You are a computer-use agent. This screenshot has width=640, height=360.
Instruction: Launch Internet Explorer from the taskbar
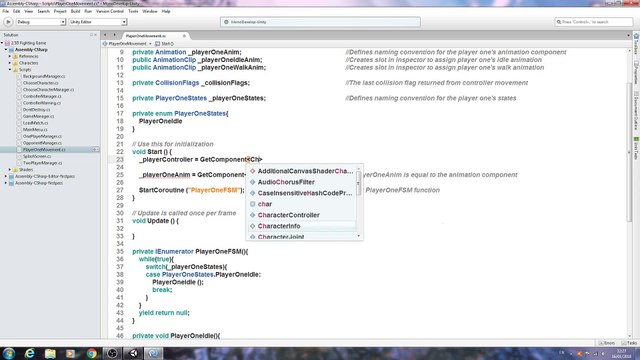(29, 353)
